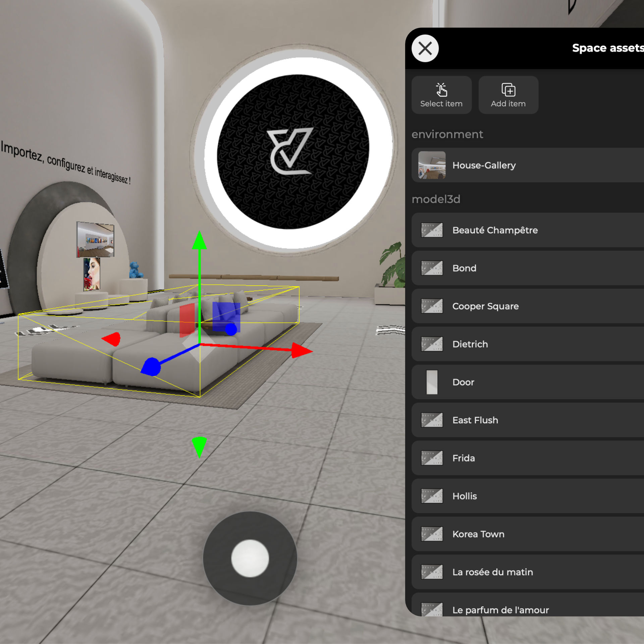Open the Cooper Square model item
This screenshot has height=644, width=644.
(x=485, y=306)
